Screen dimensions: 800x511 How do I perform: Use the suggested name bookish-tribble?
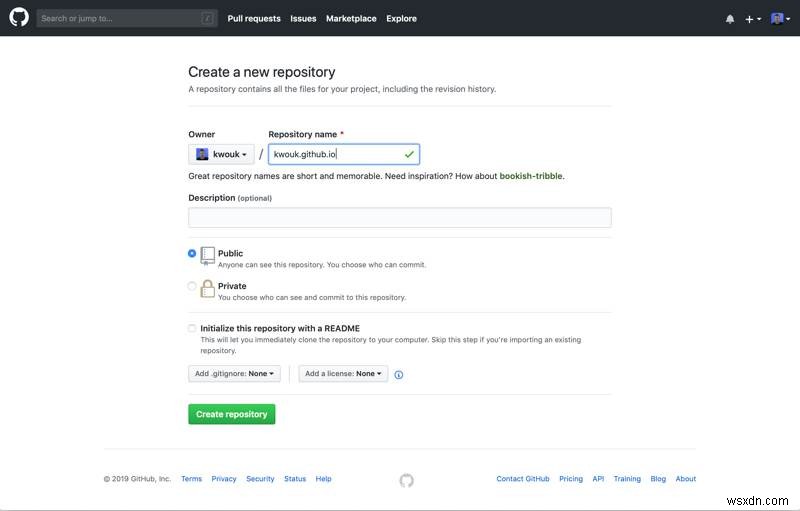point(531,176)
